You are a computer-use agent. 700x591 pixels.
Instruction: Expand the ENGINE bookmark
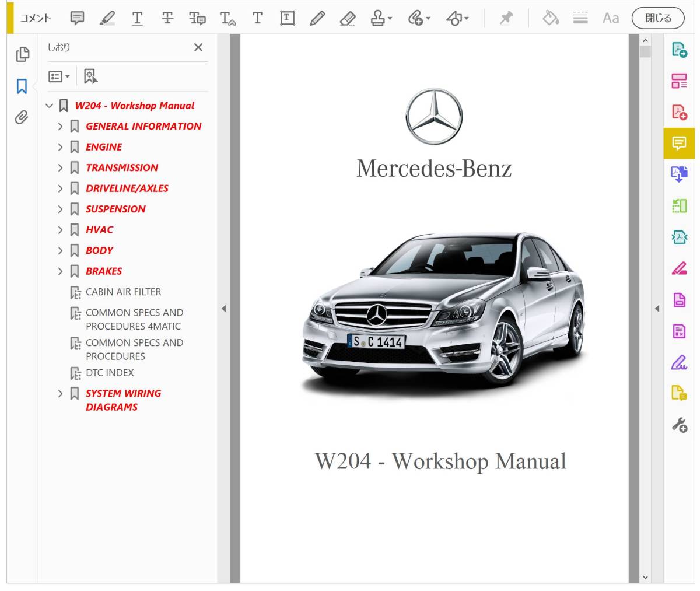click(x=60, y=147)
